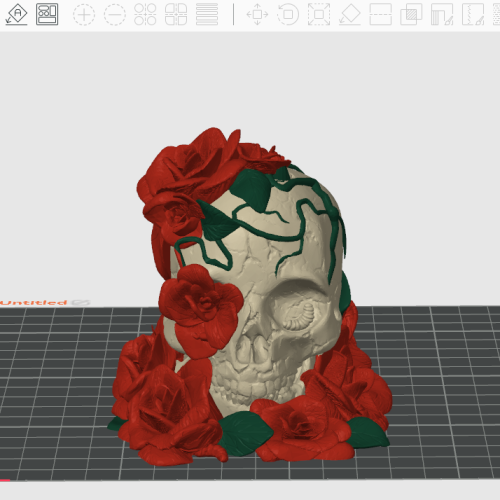Select the Split to Objects tool
Image resolution: width=500 pixels, height=500 pixels.
tap(145, 14)
